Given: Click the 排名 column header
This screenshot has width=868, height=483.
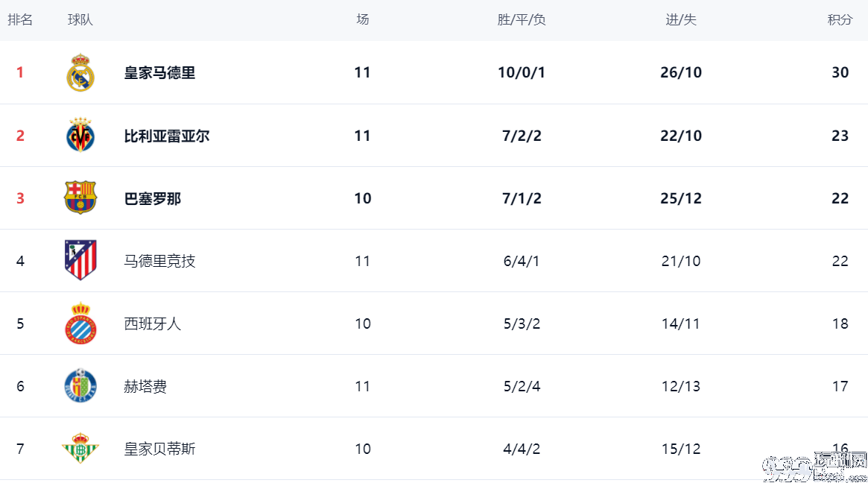Looking at the screenshot, I should [x=20, y=20].
